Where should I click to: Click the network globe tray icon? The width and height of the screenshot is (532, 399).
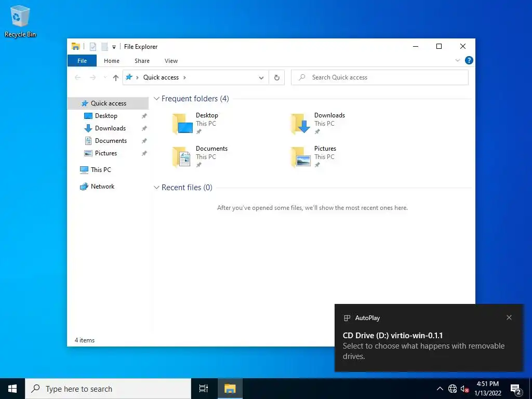click(453, 389)
